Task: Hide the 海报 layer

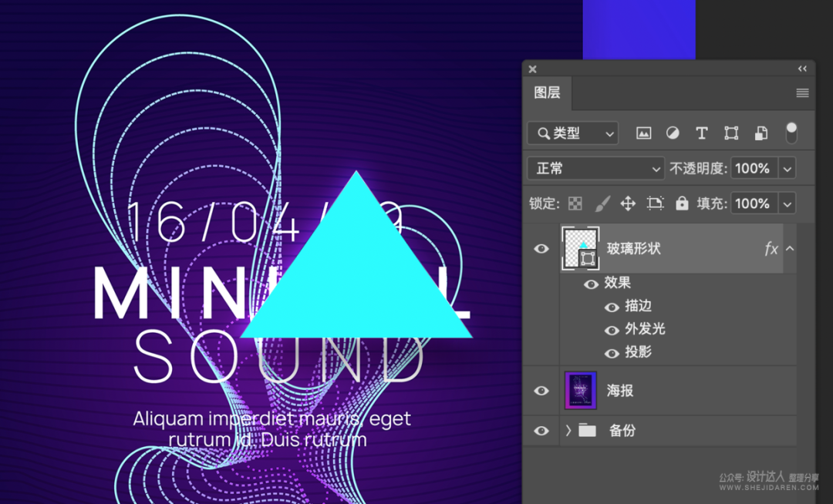Action: (x=541, y=391)
